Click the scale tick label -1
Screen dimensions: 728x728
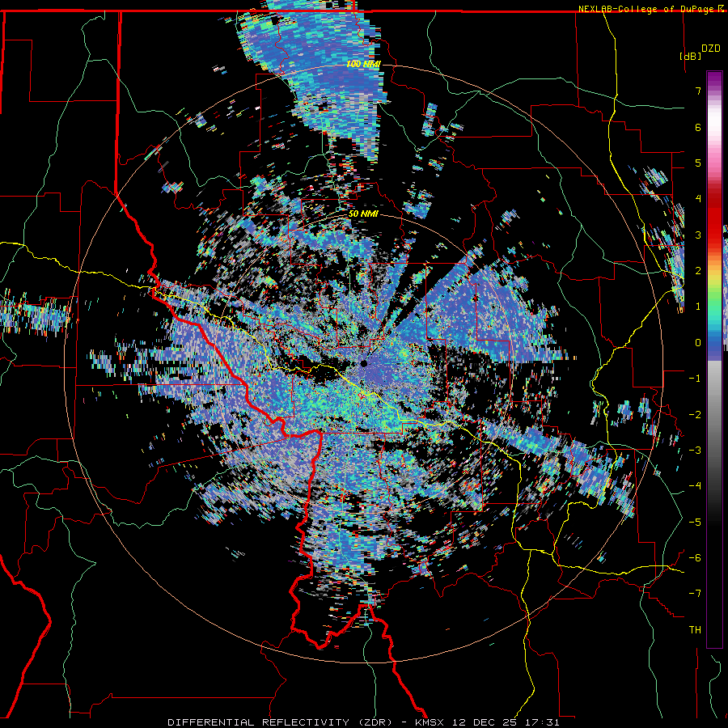point(695,379)
